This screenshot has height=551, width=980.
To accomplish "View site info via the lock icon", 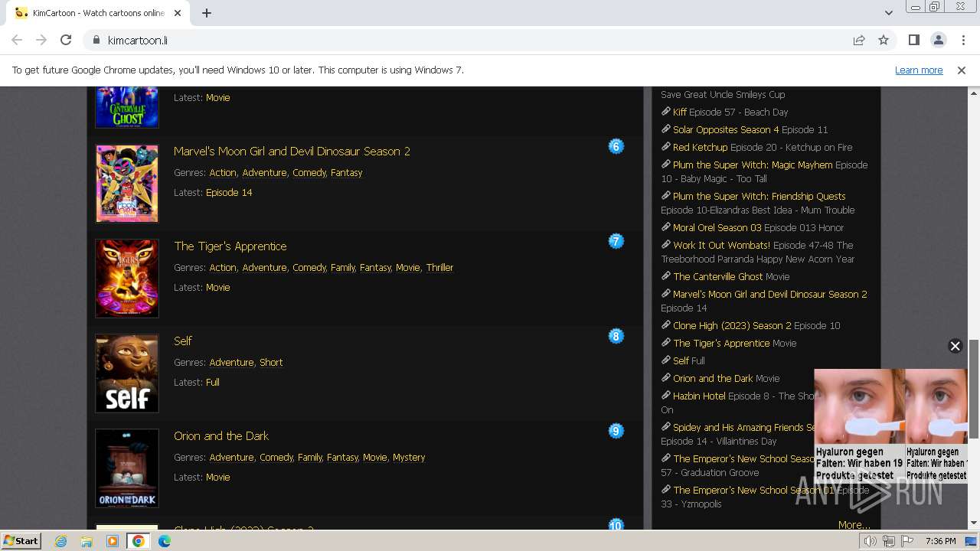I will click(x=96, y=40).
